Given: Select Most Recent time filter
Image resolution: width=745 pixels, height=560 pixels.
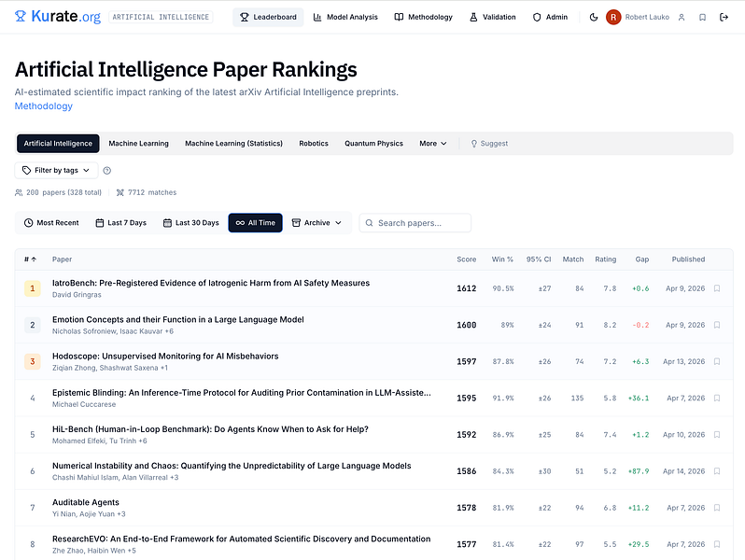Looking at the screenshot, I should tap(51, 223).
